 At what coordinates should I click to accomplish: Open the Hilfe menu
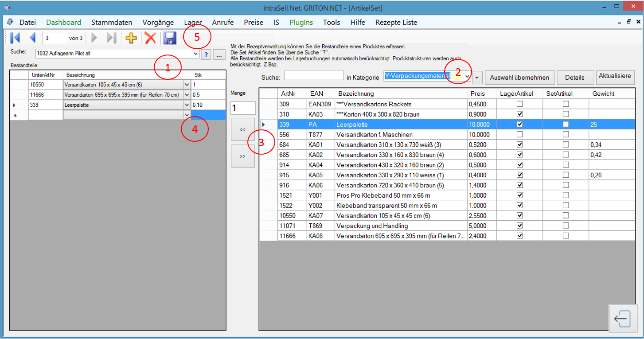pyautogui.click(x=358, y=22)
